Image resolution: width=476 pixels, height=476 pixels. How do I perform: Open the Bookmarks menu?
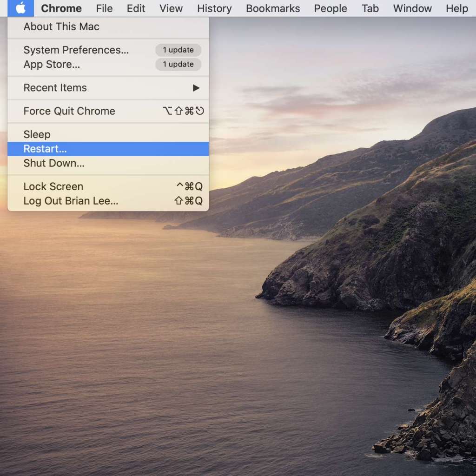pyautogui.click(x=272, y=8)
